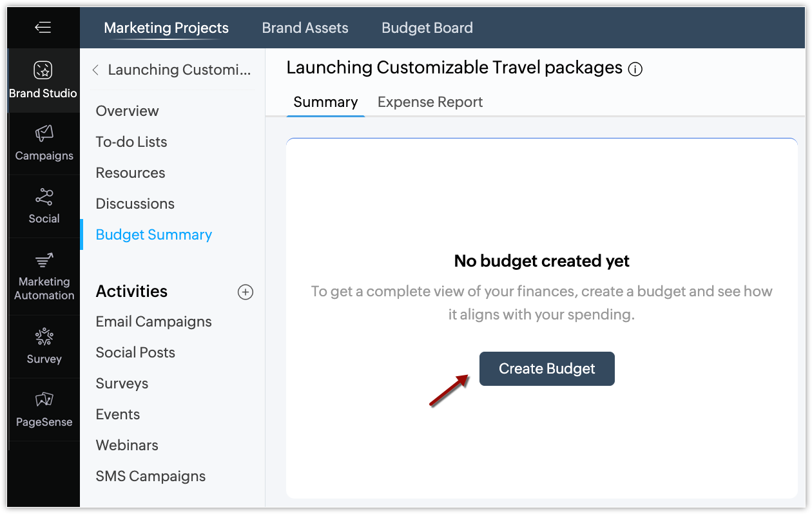Open Webinars under Activities
The height and width of the screenshot is (514, 812).
[127, 445]
